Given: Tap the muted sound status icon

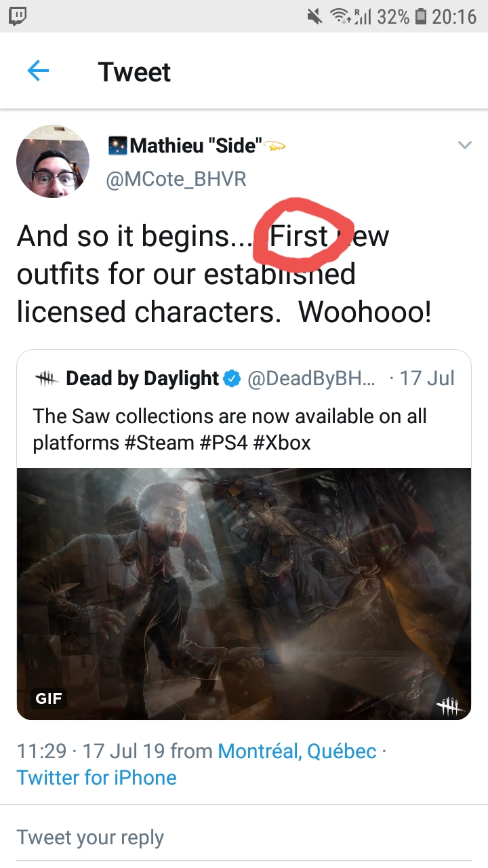Looking at the screenshot, I should [x=314, y=16].
